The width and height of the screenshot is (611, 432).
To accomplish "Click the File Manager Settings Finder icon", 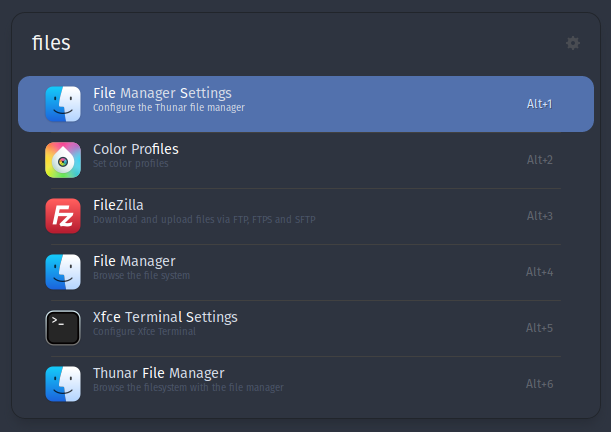I will [63, 104].
